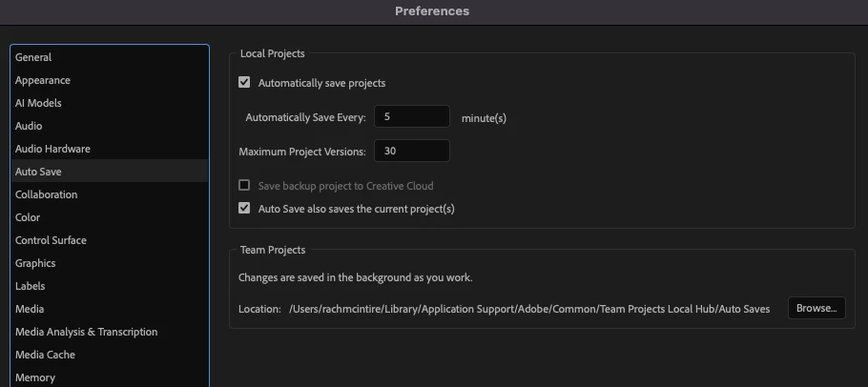The image size is (868, 387).
Task: Go to AI Models preferences
Action: (38, 103)
